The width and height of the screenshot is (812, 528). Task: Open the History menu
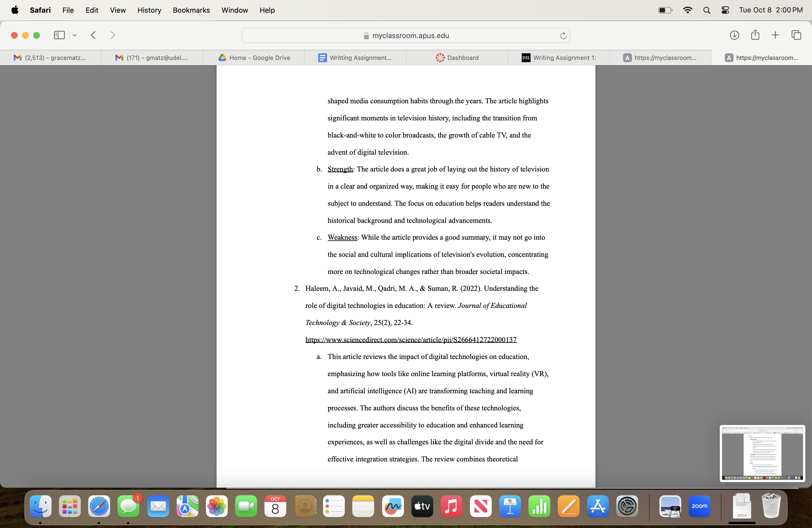point(149,10)
